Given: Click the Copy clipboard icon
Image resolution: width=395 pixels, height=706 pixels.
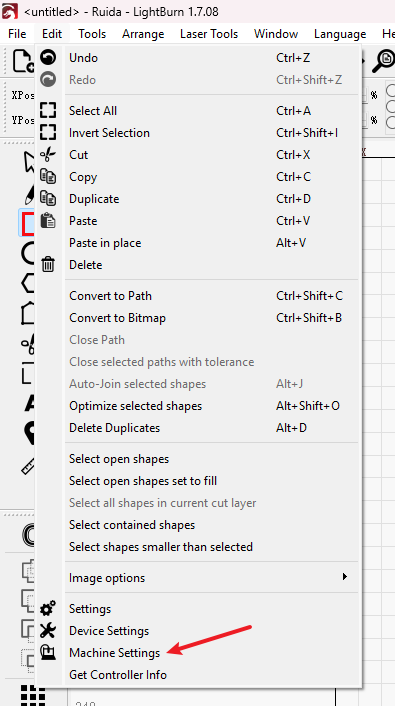Looking at the screenshot, I should pyautogui.click(x=48, y=176).
